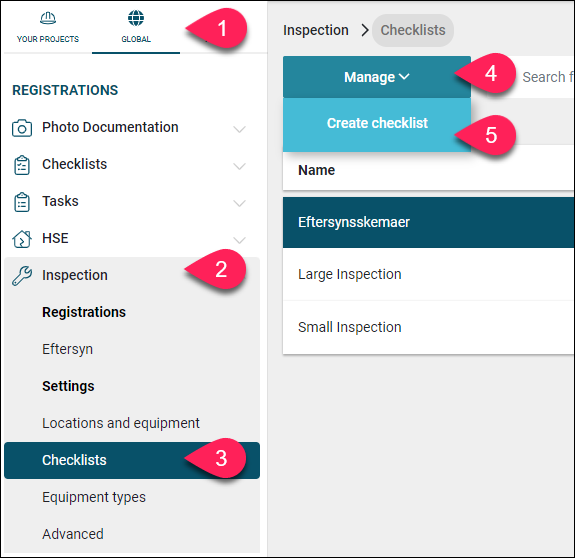This screenshot has width=575, height=558.
Task: Click the globe Global icon
Action: point(136,18)
